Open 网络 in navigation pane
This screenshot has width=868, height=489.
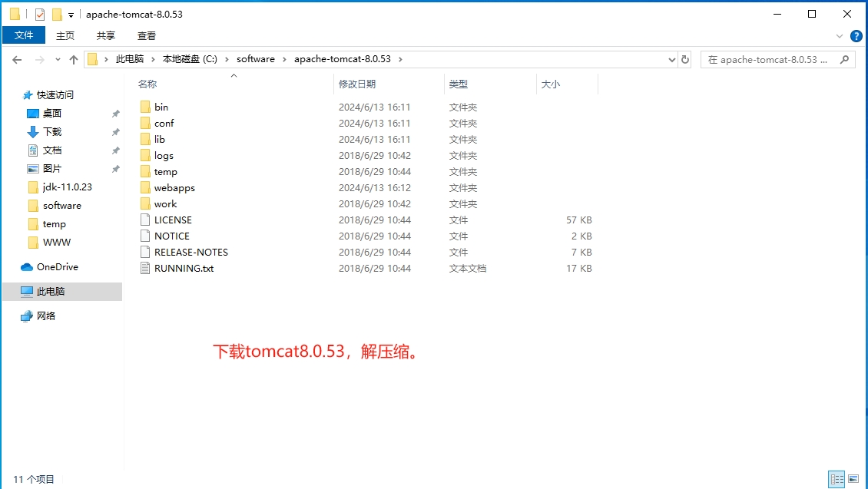coord(38,316)
